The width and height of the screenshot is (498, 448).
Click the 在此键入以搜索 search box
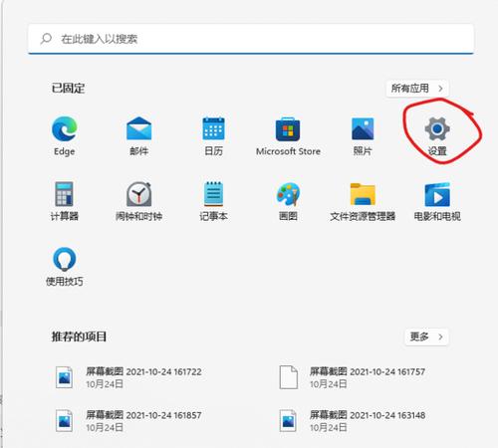(251, 39)
